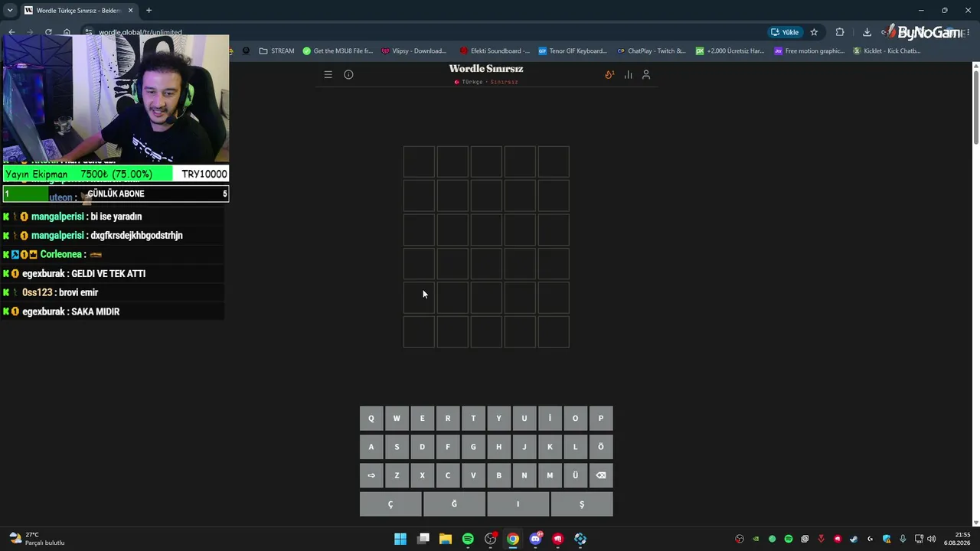Hit the Ö key on the keyboard

[601, 447]
